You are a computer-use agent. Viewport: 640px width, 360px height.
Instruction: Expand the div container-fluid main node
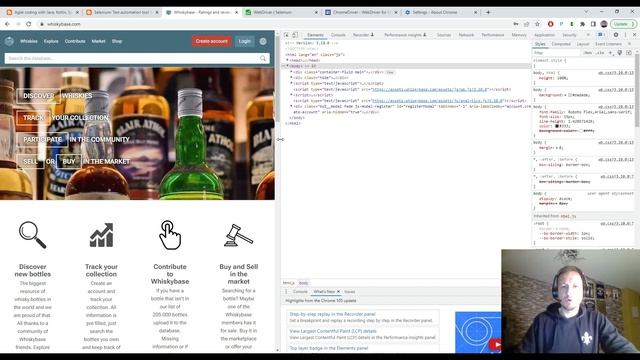(291, 72)
